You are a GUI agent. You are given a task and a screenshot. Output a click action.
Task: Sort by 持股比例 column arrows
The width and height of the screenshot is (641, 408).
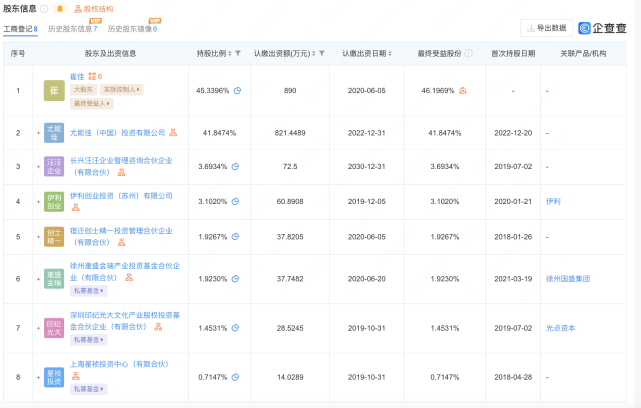click(229, 54)
